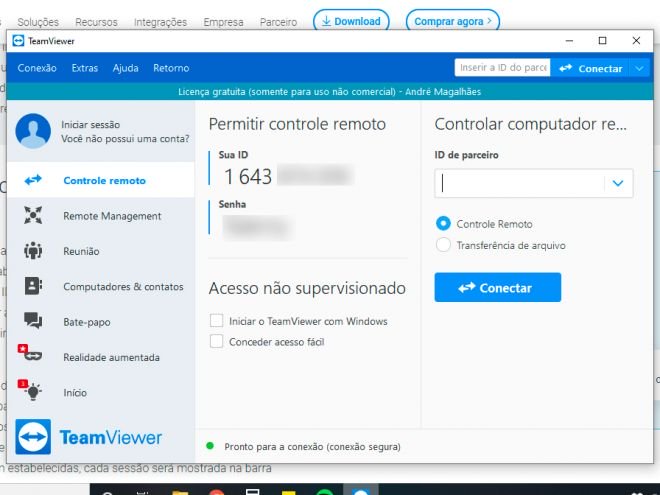Viewport: 660px width, 495px height.
Task: Click the 'Inserir a ID do parceiro' top field
Action: click(502, 68)
